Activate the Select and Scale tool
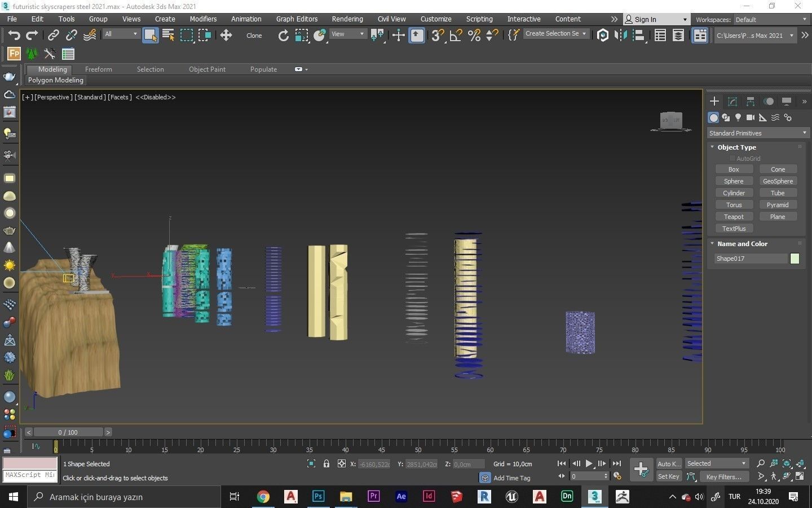 [x=302, y=36]
